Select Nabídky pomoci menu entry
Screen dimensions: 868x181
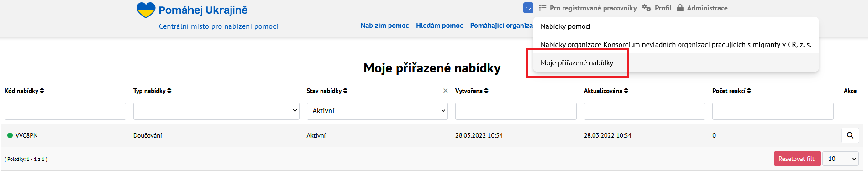click(x=676, y=26)
